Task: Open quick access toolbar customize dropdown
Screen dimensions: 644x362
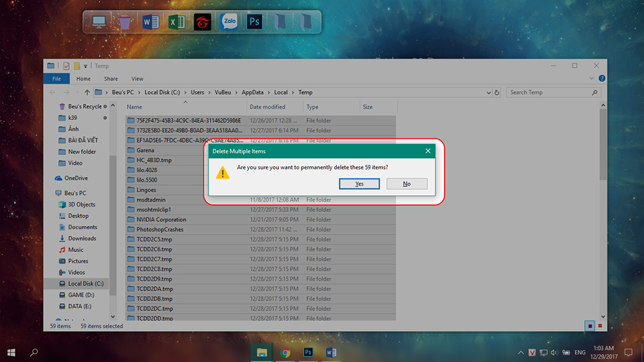Action: pos(85,66)
